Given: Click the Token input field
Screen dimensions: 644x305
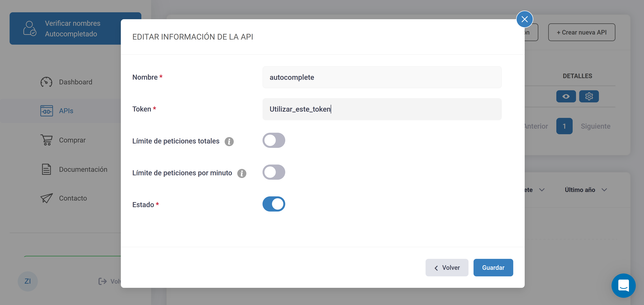Looking at the screenshot, I should point(382,109).
